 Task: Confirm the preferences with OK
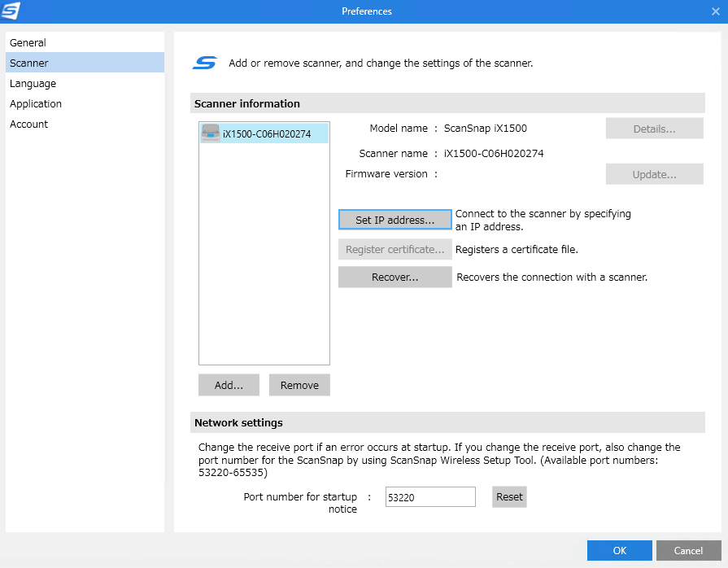pos(619,551)
